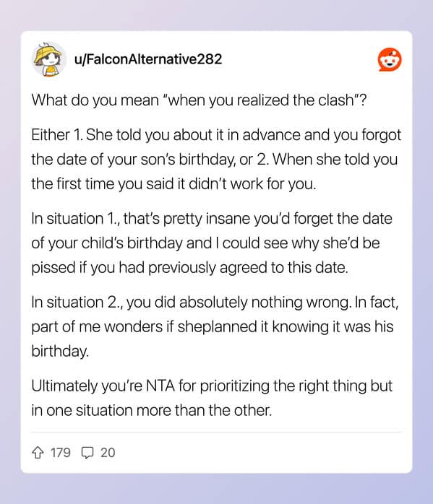This screenshot has height=504, width=433.
Task: Click the line beginning "In situation 2."
Action: pos(215,303)
